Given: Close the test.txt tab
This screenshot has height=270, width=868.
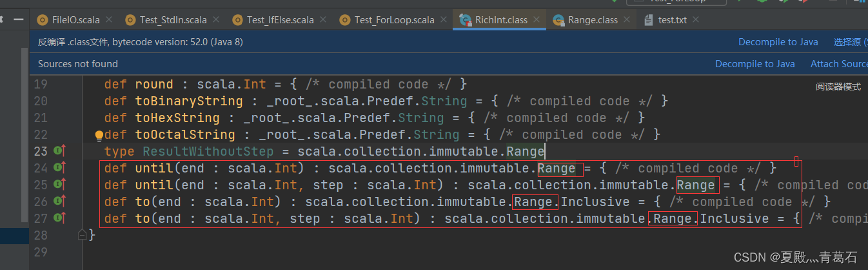Looking at the screenshot, I should click(695, 20).
